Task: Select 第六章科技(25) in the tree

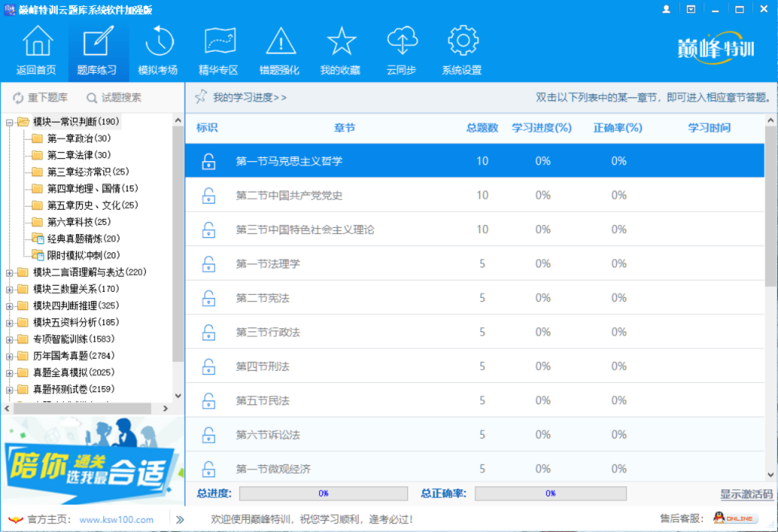Action: (79, 222)
